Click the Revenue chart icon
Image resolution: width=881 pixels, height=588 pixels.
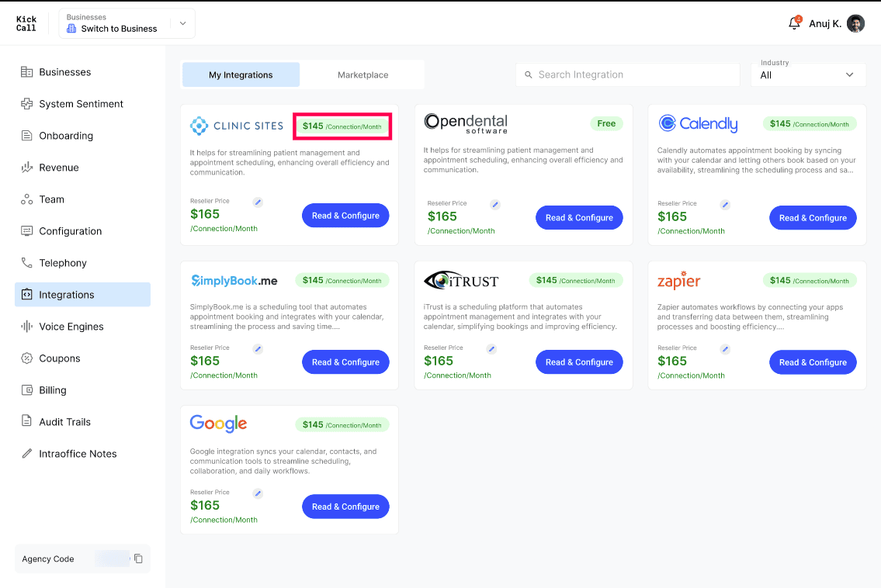coord(26,168)
